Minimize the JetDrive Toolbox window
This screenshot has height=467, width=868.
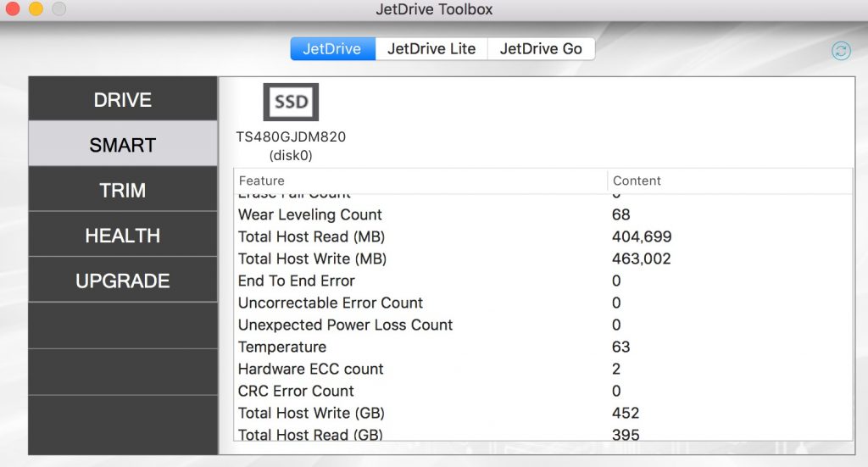tap(36, 8)
